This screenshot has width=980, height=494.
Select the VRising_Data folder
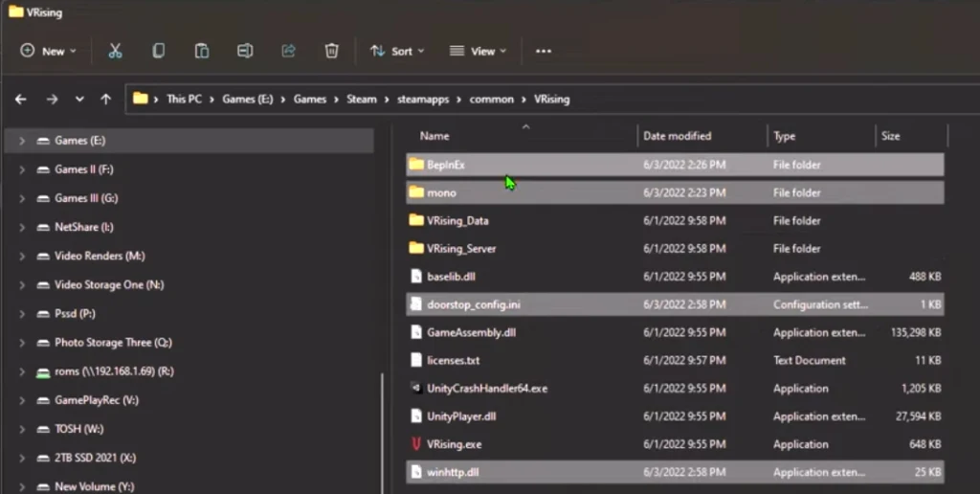[x=675, y=221]
